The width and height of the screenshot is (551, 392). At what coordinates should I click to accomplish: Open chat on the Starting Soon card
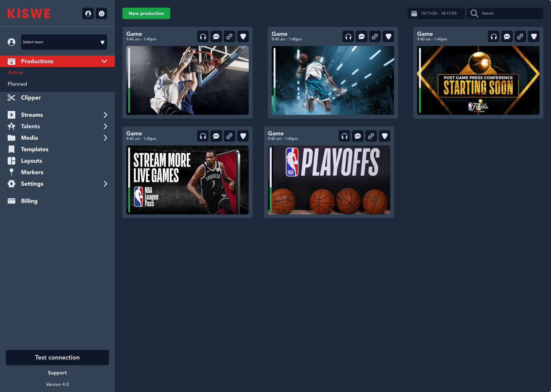(507, 36)
